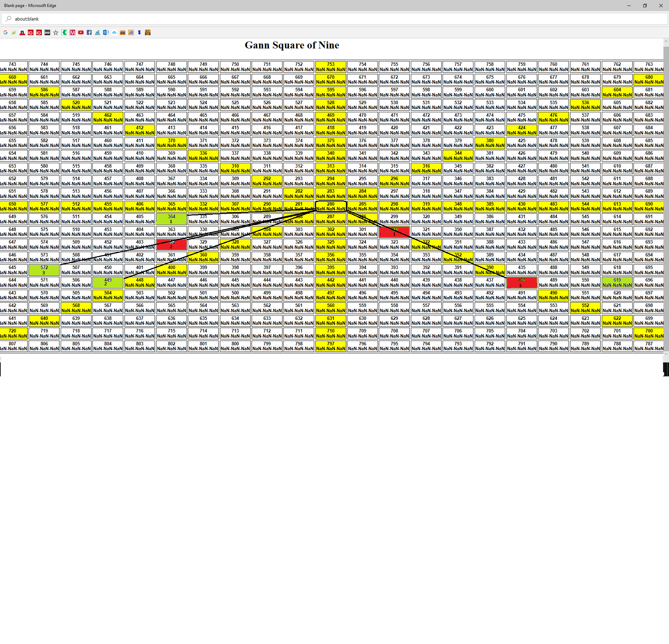Open the Facebook bookmark icon
Image resolution: width=669 pixels, height=644 pixels.
click(x=89, y=32)
